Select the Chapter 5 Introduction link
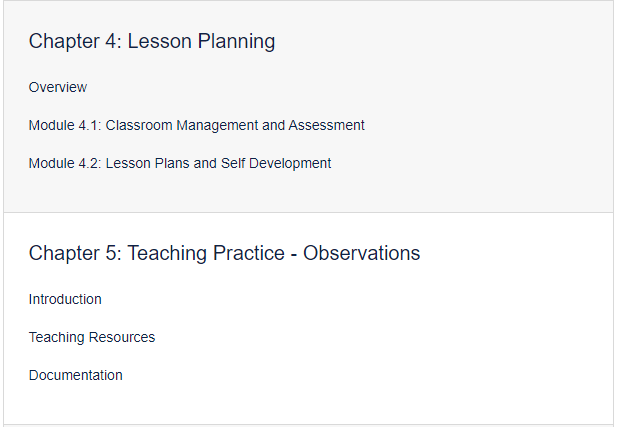This screenshot has height=427, width=617. point(65,299)
